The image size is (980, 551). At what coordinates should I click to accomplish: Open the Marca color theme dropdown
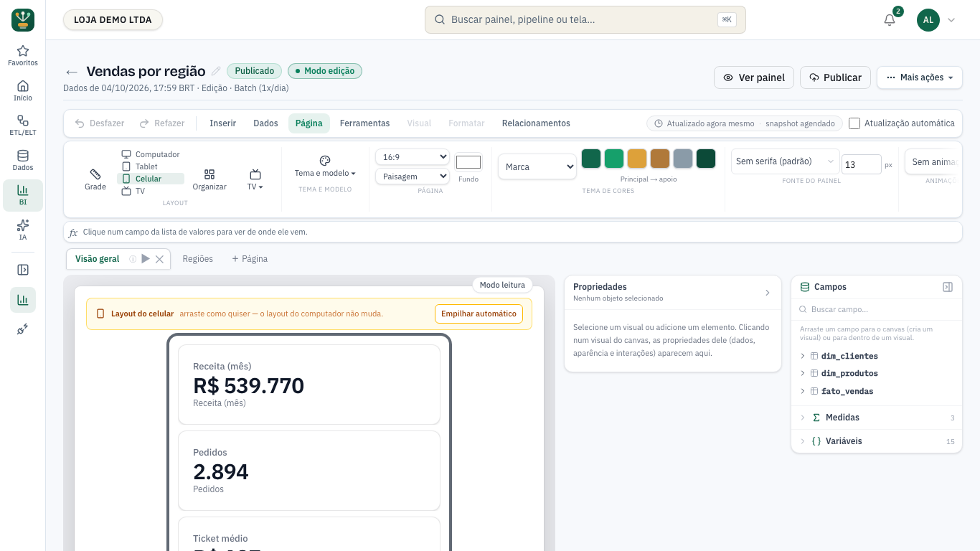[537, 166]
